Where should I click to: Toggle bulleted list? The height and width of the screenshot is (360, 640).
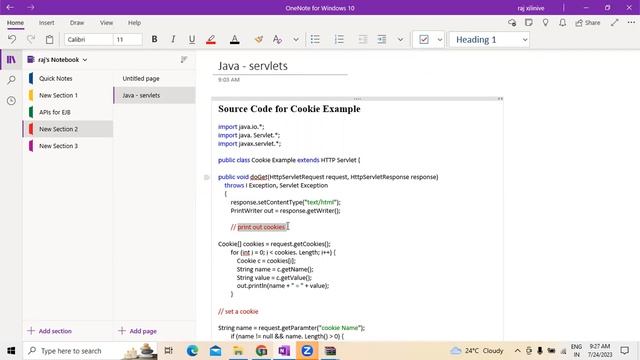(x=315, y=40)
